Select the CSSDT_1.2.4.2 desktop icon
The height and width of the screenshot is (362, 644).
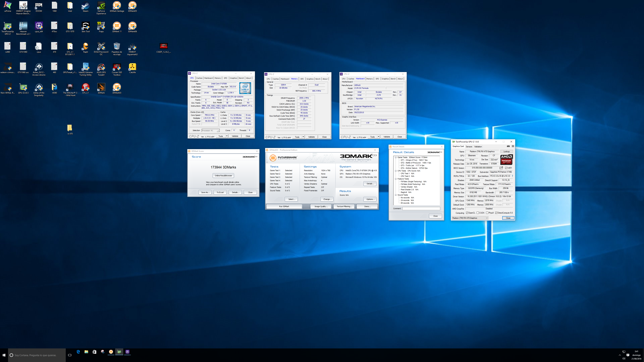(x=164, y=48)
